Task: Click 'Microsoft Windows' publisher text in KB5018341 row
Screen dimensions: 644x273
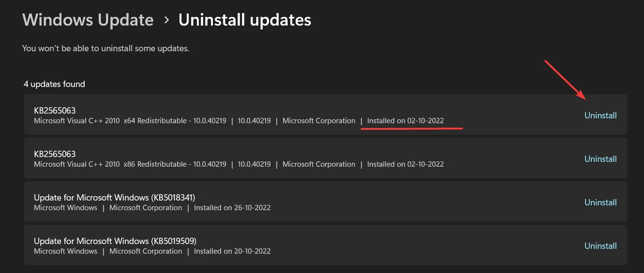Action: click(65, 208)
